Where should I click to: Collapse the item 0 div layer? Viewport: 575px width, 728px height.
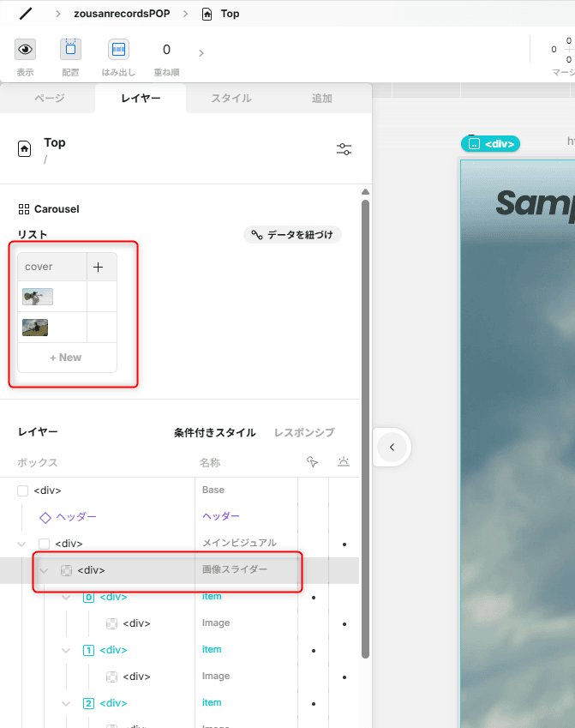66,597
